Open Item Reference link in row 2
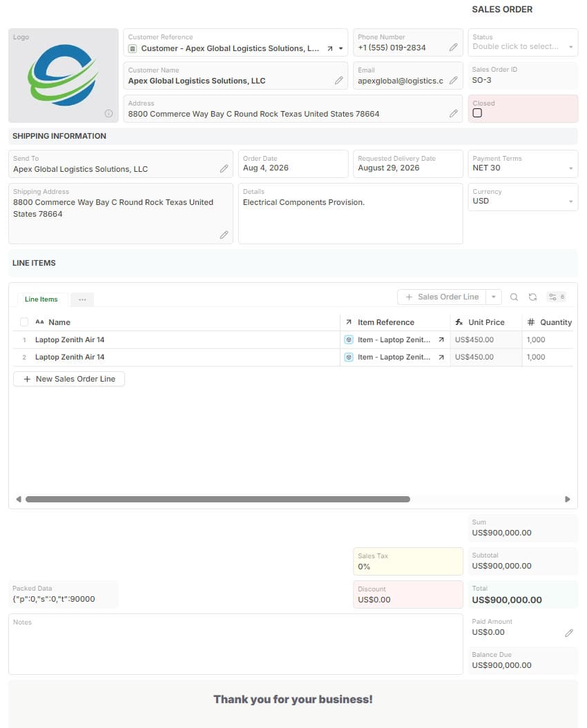The width and height of the screenshot is (587, 728). coord(441,357)
